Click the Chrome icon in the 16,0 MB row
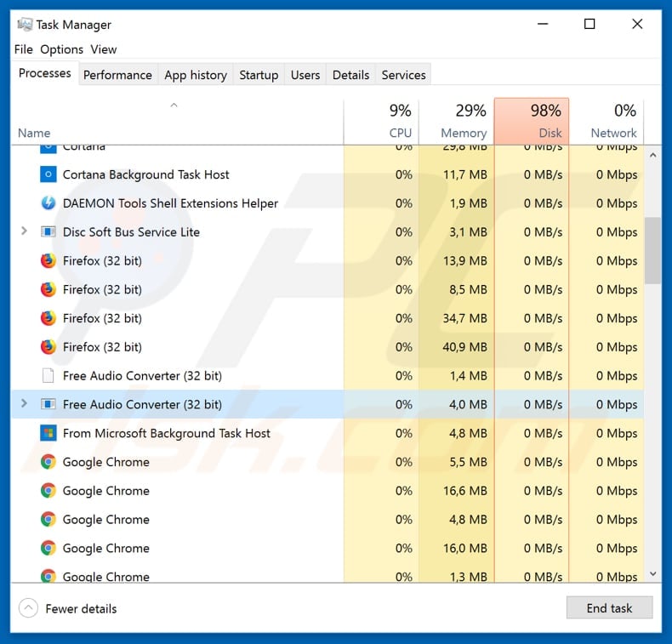Viewport: 672px width, 644px height. click(x=48, y=548)
